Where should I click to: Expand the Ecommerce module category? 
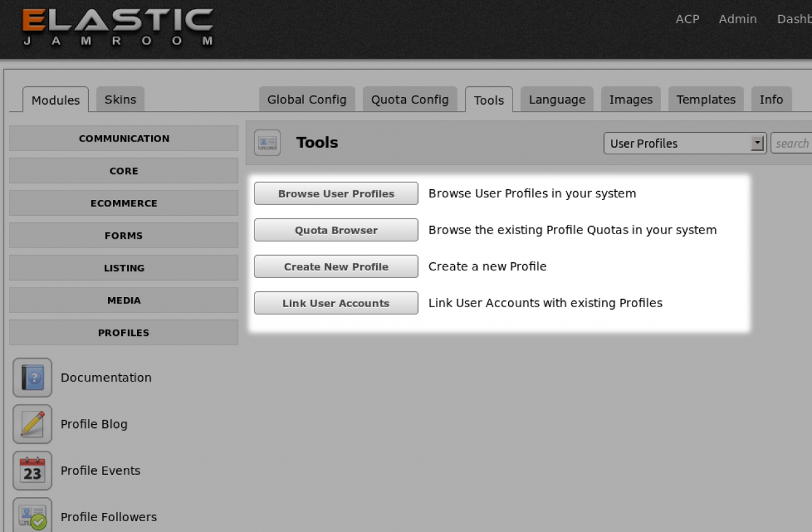[x=124, y=203]
